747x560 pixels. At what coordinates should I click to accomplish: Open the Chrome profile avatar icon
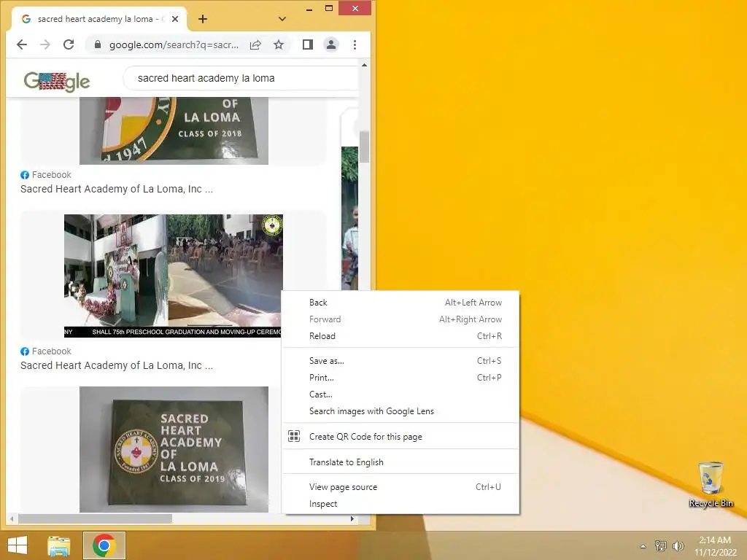click(x=331, y=44)
